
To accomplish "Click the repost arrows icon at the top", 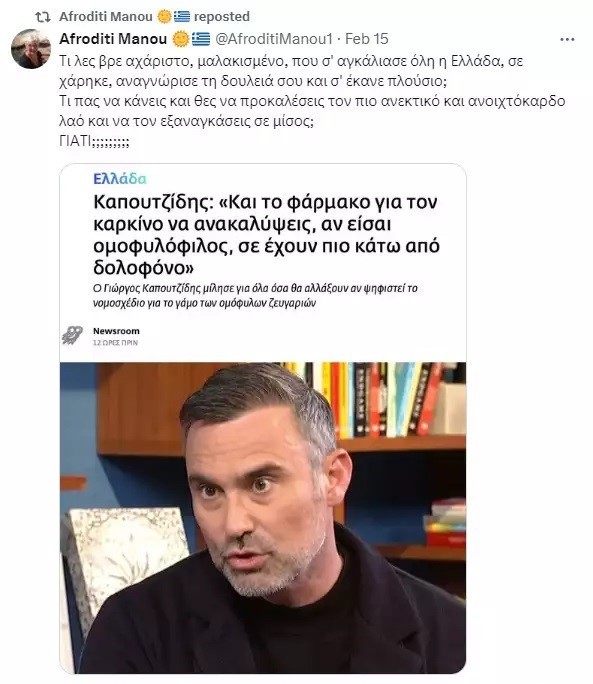I will pos(42,17).
